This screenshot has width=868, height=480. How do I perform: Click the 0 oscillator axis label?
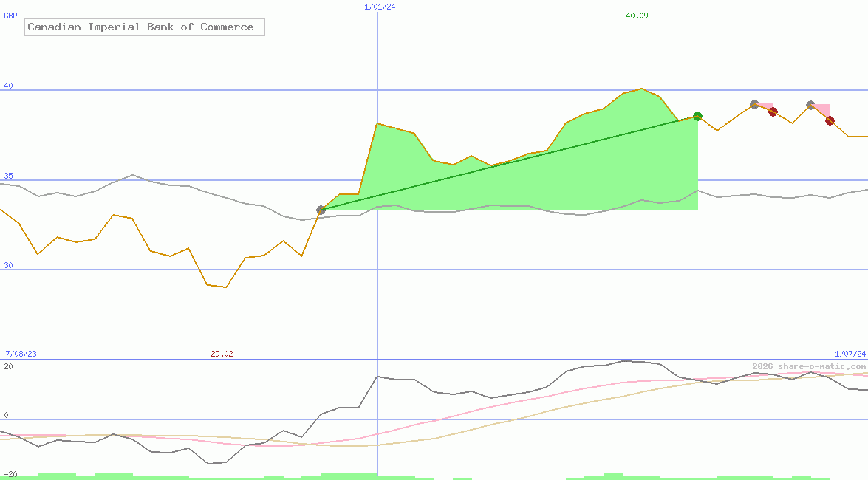tap(6, 415)
